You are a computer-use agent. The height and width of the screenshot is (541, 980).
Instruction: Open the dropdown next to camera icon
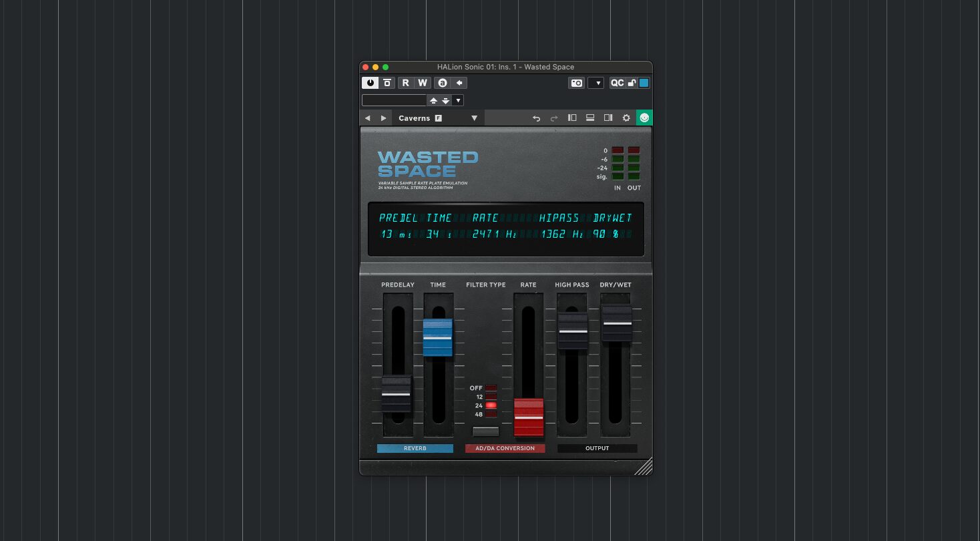596,83
